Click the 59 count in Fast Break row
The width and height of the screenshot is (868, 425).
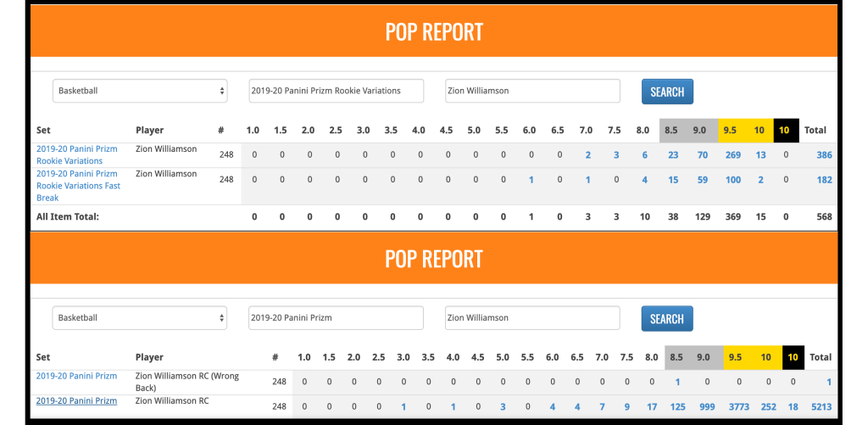pyautogui.click(x=703, y=180)
